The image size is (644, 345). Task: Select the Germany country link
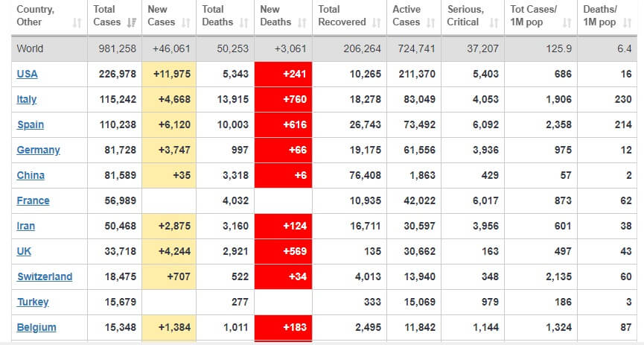pyautogui.click(x=38, y=150)
